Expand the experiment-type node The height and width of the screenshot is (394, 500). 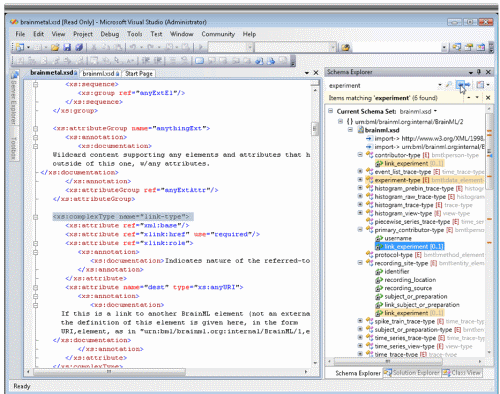360,180
